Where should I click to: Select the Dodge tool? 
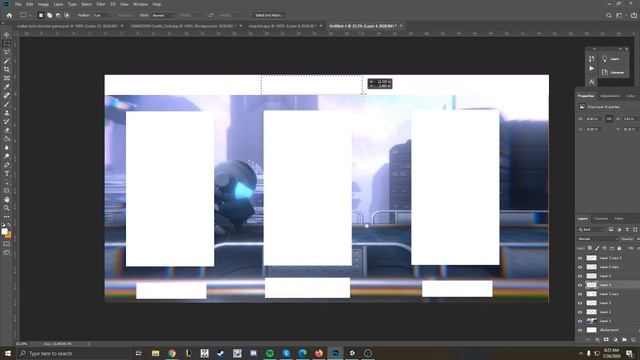[7, 156]
